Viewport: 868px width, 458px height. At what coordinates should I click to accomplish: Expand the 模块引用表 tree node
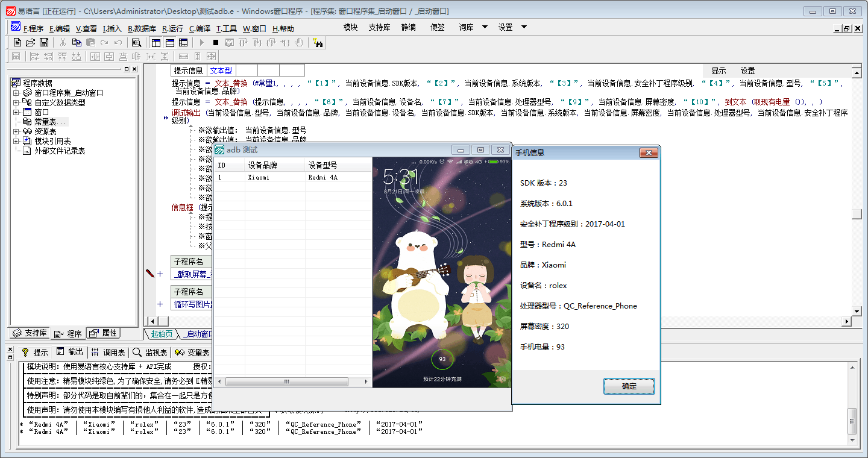pos(16,141)
